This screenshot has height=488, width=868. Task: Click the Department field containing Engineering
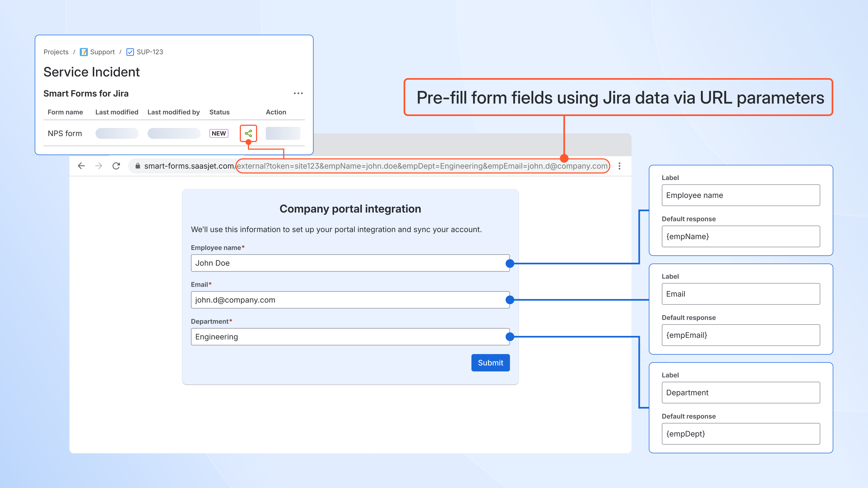pyautogui.click(x=350, y=337)
